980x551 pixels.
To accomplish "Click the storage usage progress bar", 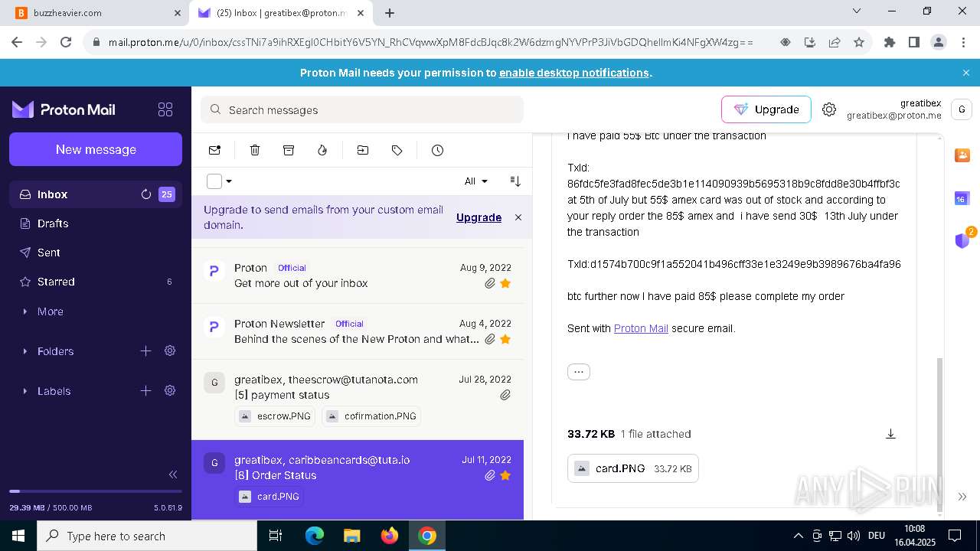I will (x=96, y=491).
